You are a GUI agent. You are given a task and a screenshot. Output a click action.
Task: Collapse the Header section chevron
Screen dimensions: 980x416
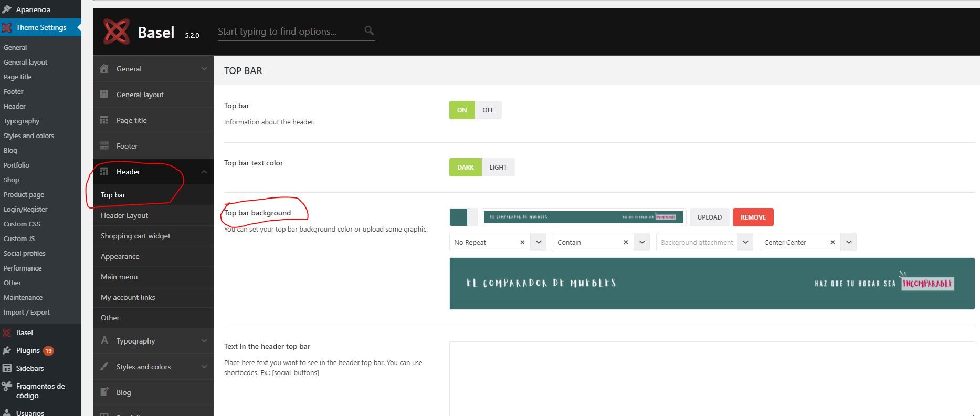click(x=204, y=172)
